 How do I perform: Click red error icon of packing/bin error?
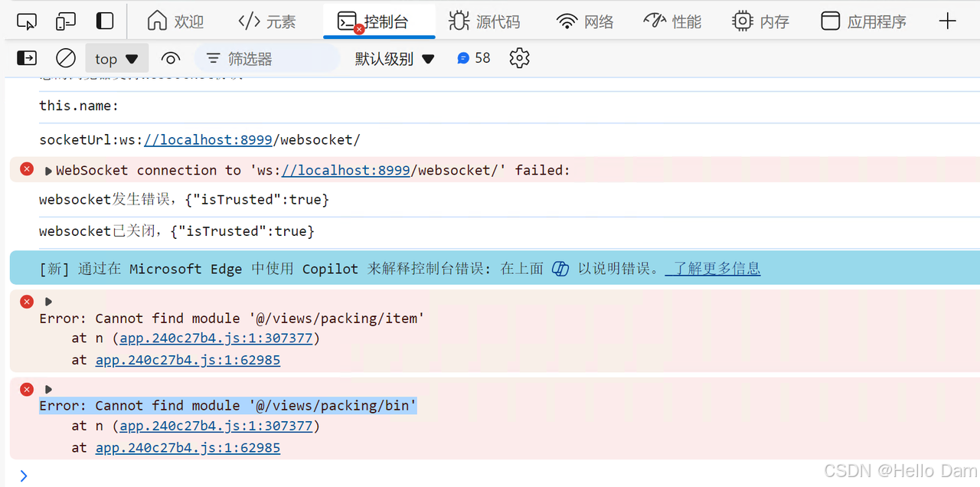27,389
